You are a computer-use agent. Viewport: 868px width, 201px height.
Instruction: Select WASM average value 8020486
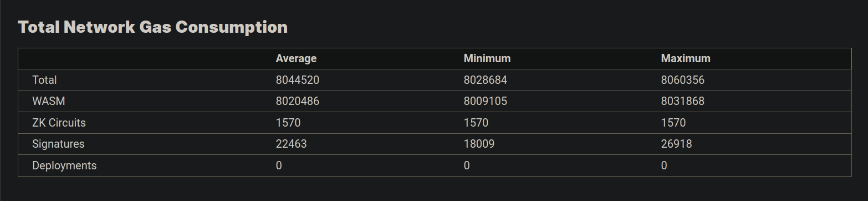298,101
